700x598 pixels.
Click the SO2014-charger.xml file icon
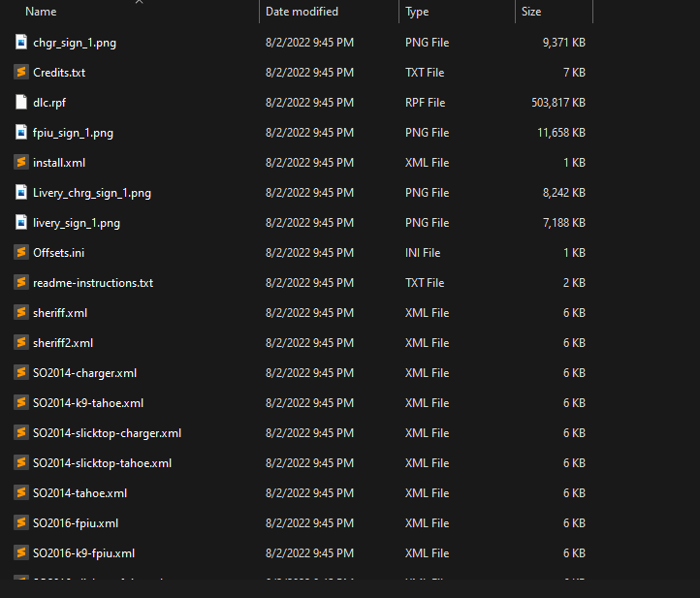(21, 373)
